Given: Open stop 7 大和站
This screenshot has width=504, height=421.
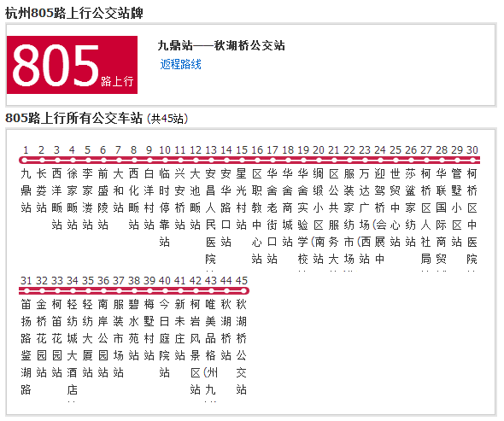Looking at the screenshot, I should 118,190.
